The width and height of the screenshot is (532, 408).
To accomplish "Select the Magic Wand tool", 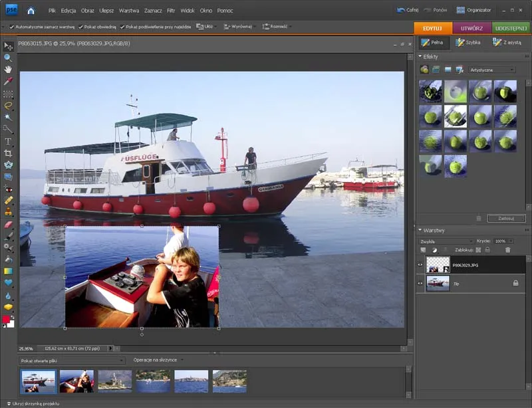I will 8,118.
